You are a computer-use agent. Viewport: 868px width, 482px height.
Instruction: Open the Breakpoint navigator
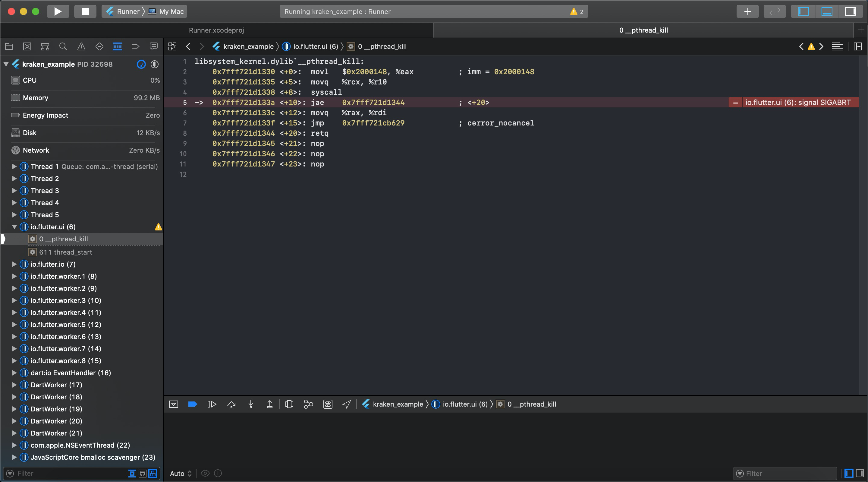[135, 46]
